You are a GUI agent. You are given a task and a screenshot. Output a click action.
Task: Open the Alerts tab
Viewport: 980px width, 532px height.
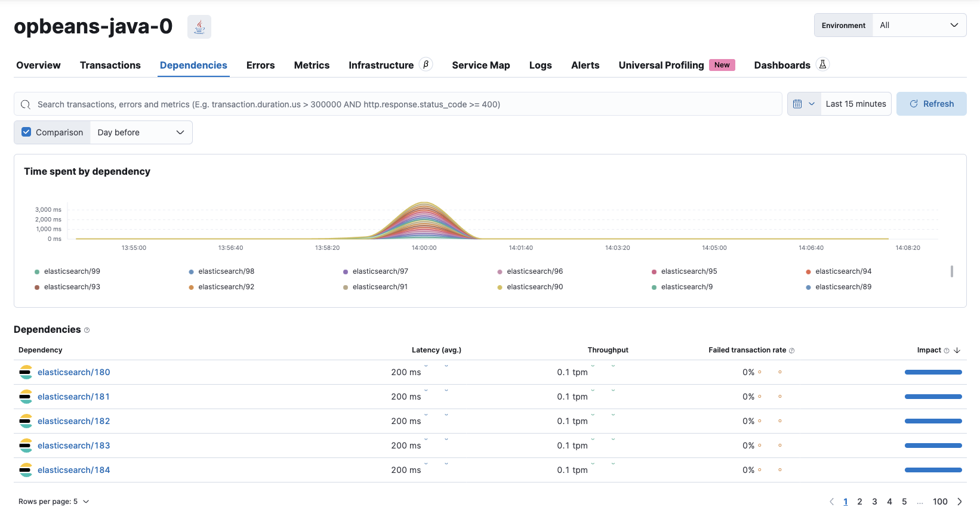(x=585, y=65)
